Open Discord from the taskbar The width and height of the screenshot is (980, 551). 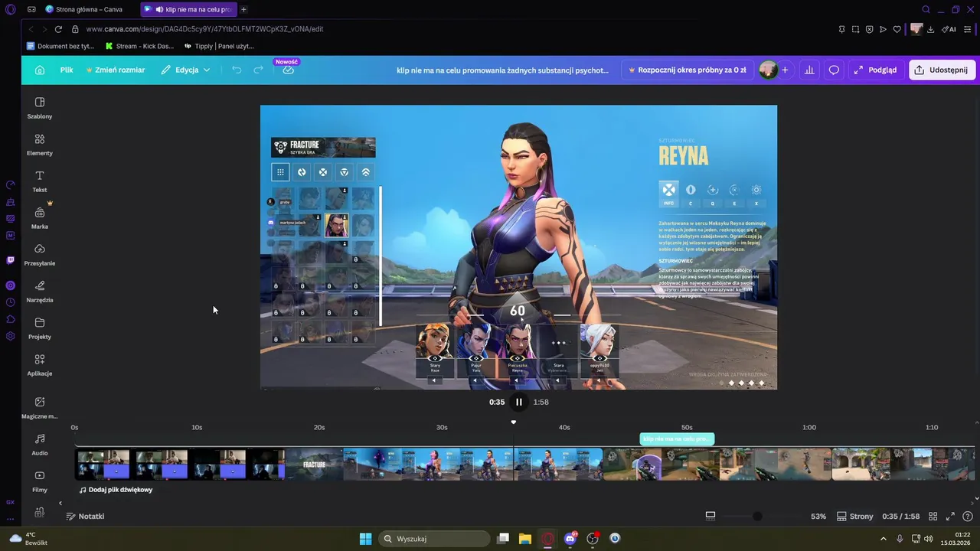coord(570,539)
